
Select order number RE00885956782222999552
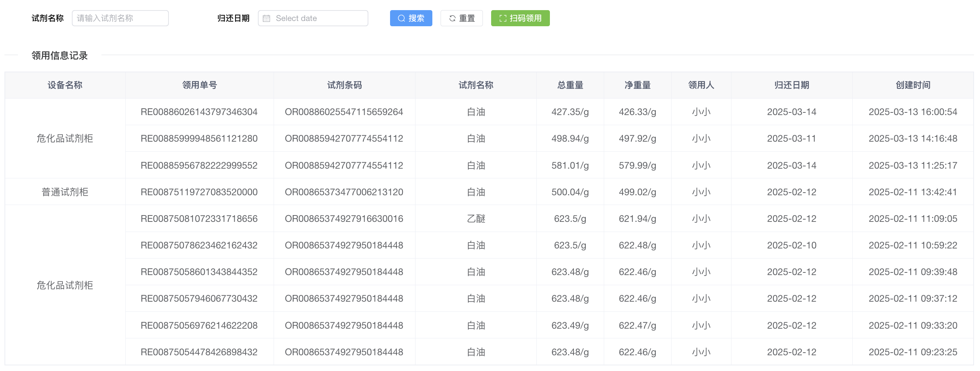pyautogui.click(x=199, y=165)
